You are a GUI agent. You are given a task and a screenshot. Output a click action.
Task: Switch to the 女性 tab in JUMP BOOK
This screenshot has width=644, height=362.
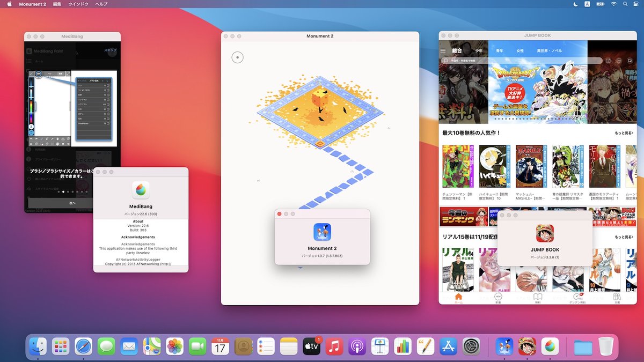520,50
